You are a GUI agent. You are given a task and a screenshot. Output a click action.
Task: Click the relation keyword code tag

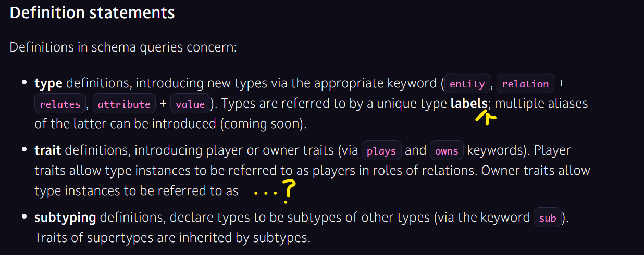[x=525, y=84]
